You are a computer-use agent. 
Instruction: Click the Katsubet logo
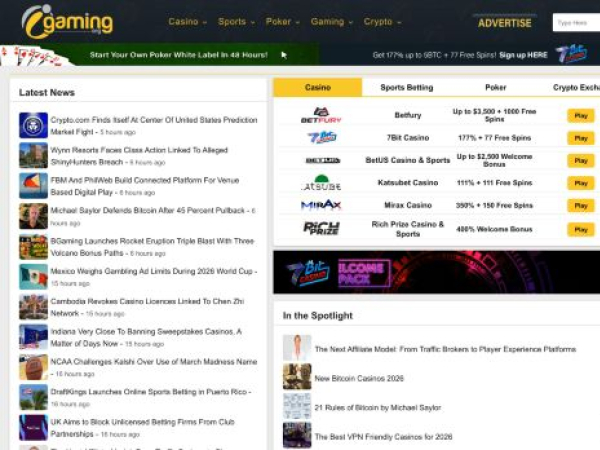[x=321, y=183]
